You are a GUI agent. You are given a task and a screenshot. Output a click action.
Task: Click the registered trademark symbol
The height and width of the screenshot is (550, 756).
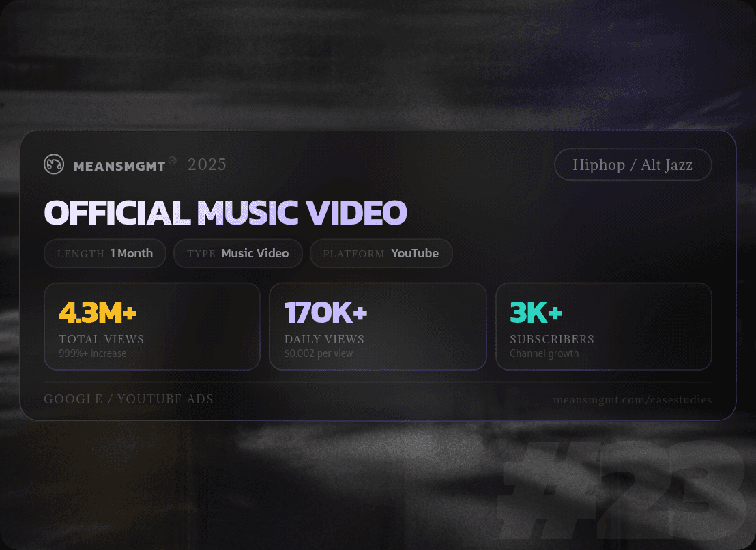click(x=172, y=160)
